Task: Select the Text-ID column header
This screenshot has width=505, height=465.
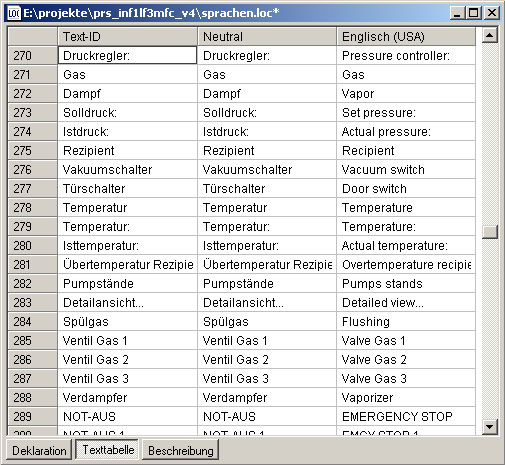Action: pyautogui.click(x=127, y=37)
